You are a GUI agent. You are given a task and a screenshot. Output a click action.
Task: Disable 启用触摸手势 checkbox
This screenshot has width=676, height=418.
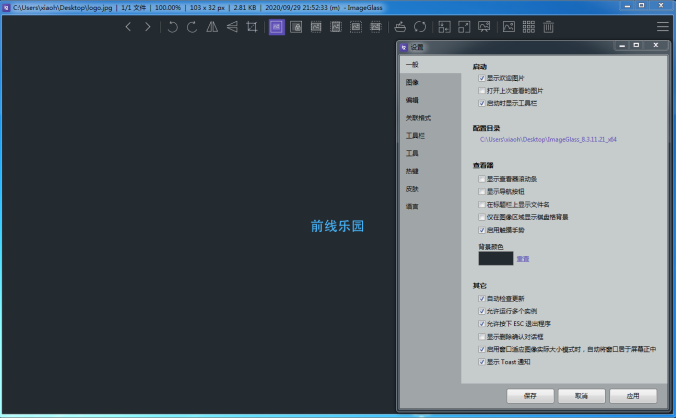pyautogui.click(x=482, y=230)
